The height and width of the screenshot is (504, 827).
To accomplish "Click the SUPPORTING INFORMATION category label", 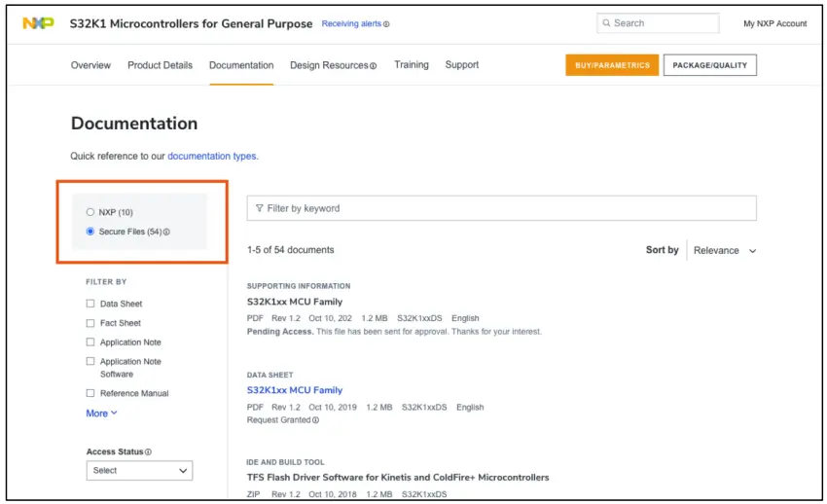I will tap(298, 286).
